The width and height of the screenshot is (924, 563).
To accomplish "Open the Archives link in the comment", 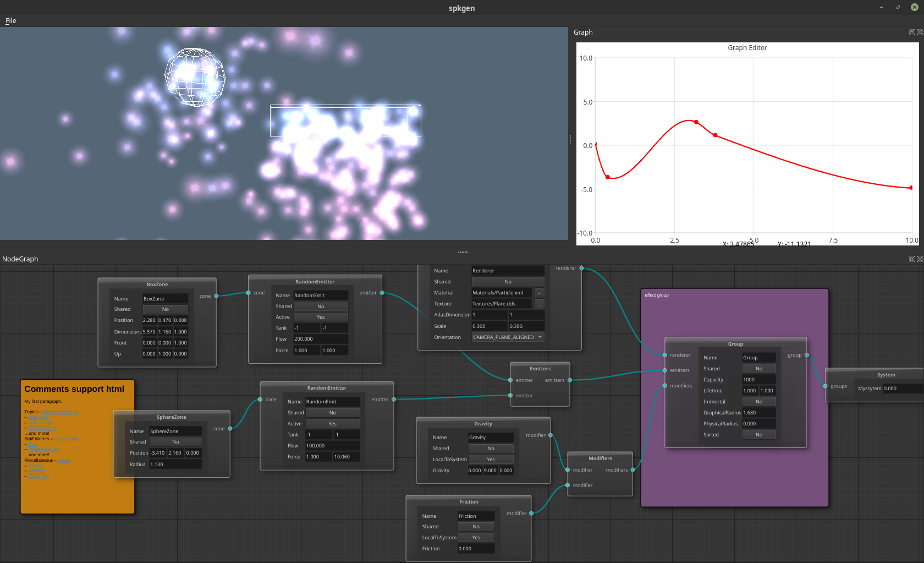I will 36,471.
